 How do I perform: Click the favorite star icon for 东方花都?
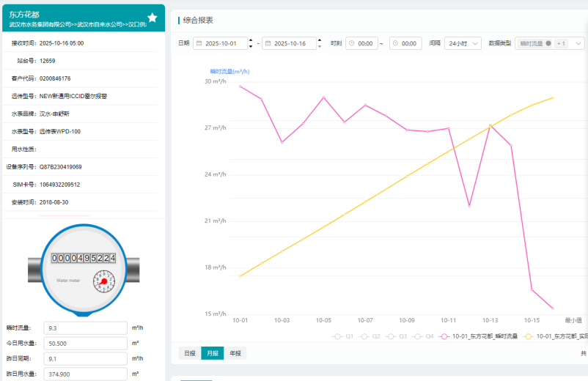coord(152,18)
